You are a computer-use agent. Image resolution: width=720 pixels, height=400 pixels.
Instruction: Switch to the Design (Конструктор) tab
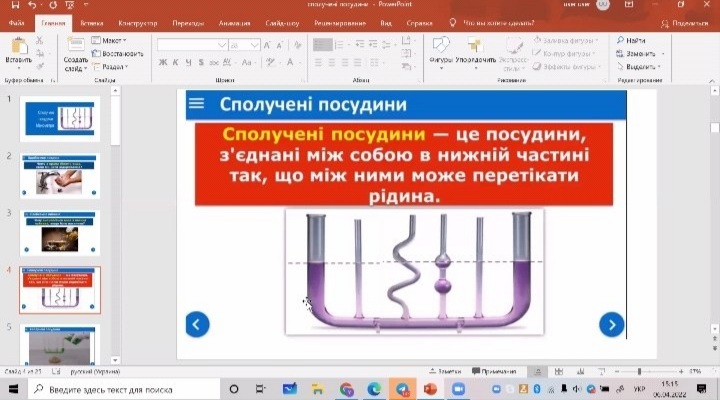pos(137,23)
